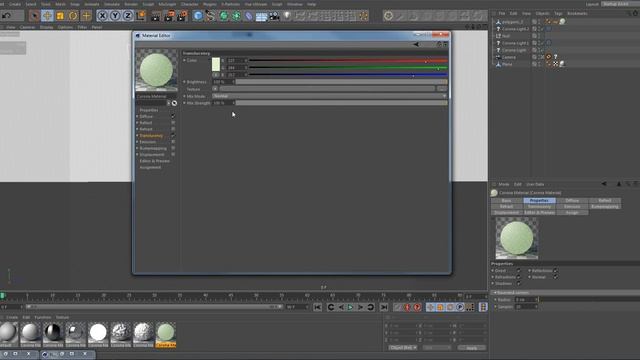Click the Deformer bend icon
This screenshot has width=640, height=360.
pos(249,16)
